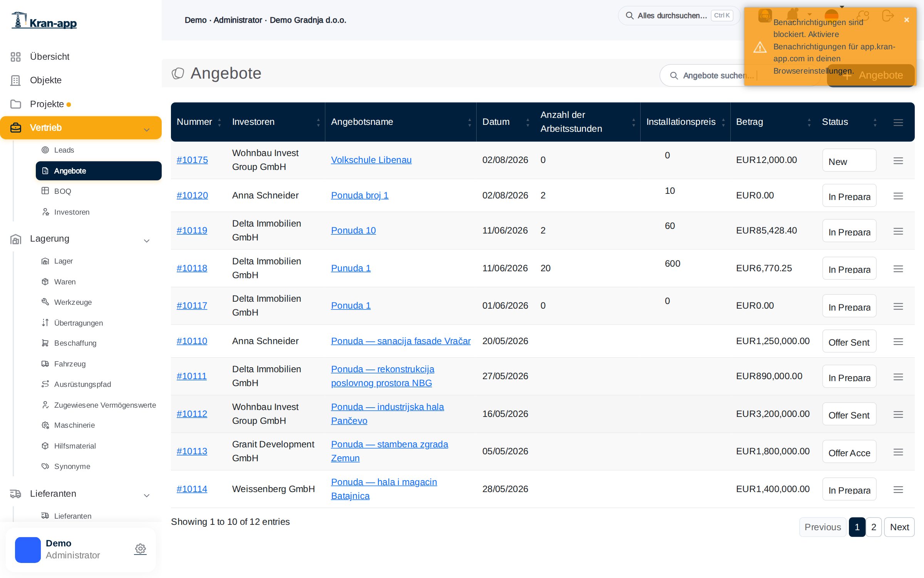The width and height of the screenshot is (924, 578).
Task: Click the Fahrzeug truck icon
Action: pos(45,364)
